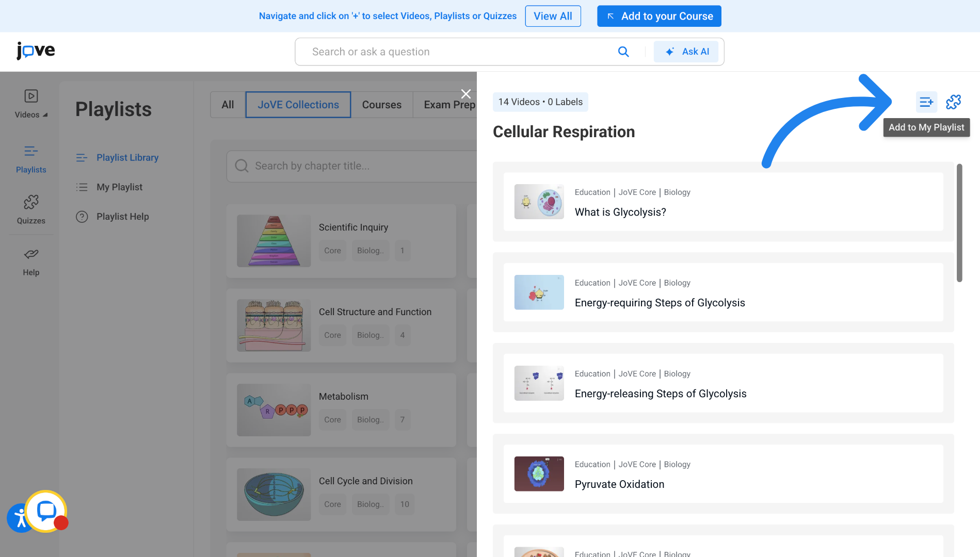Open the chat support bubble
Image resolution: width=980 pixels, height=557 pixels.
(46, 511)
